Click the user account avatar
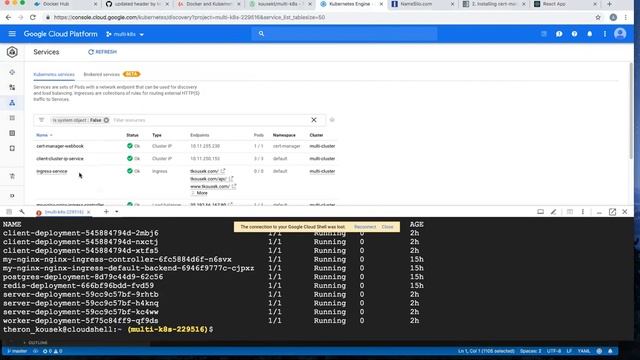This screenshot has height=360, width=640. click(x=620, y=33)
